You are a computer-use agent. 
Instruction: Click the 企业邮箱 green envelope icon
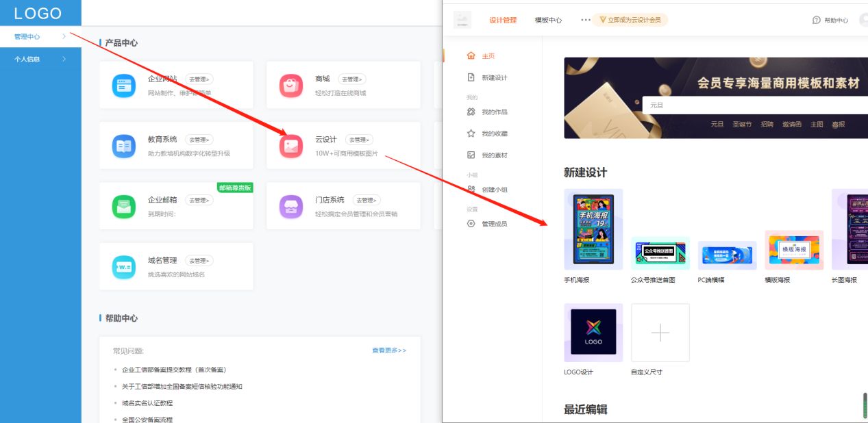123,204
